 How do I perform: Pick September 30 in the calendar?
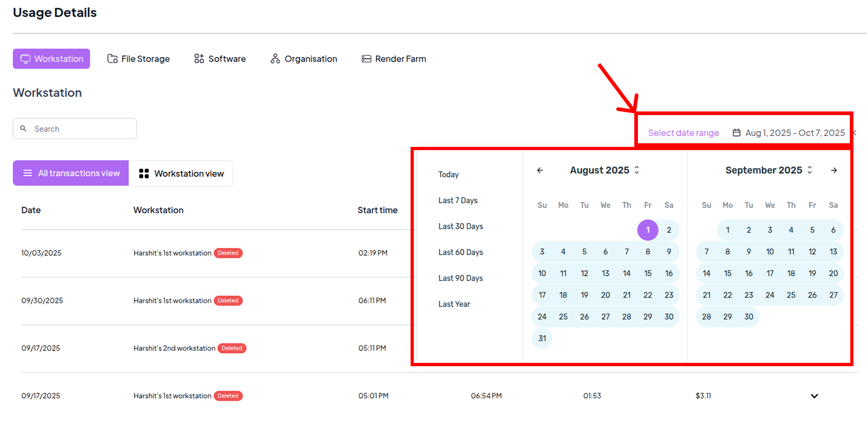click(748, 317)
